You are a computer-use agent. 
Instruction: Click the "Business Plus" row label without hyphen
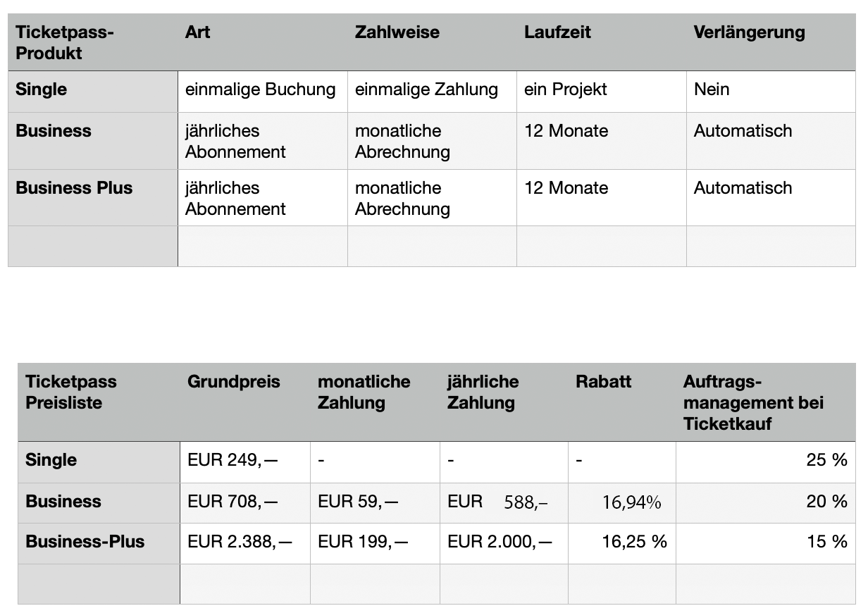(74, 189)
